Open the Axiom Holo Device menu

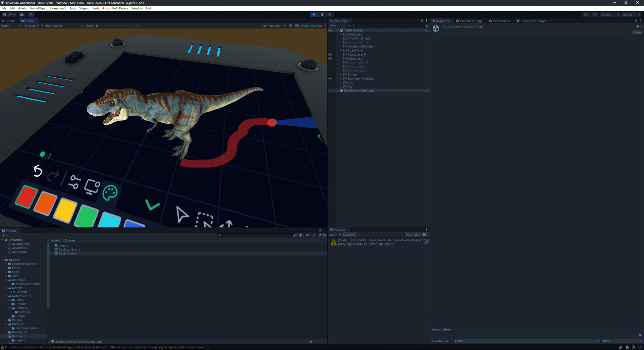point(115,8)
